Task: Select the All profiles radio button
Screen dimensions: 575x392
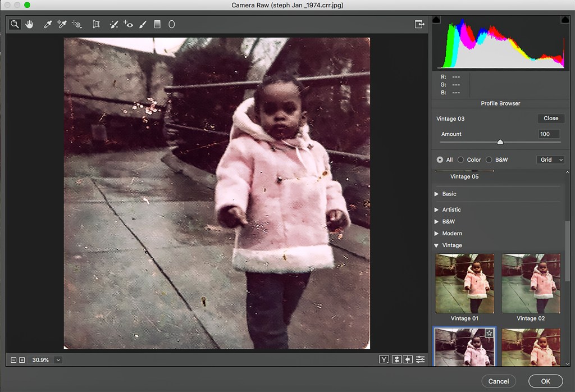Action: click(x=440, y=159)
